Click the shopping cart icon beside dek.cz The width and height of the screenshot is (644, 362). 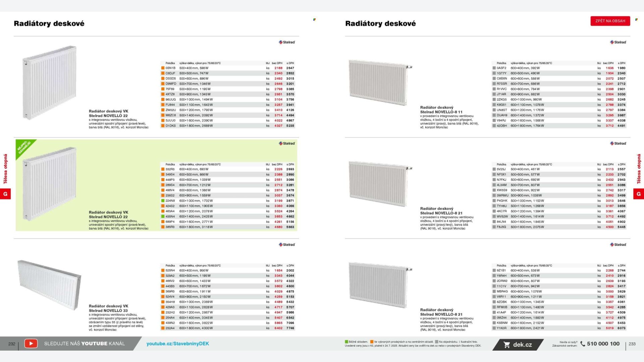507,345
